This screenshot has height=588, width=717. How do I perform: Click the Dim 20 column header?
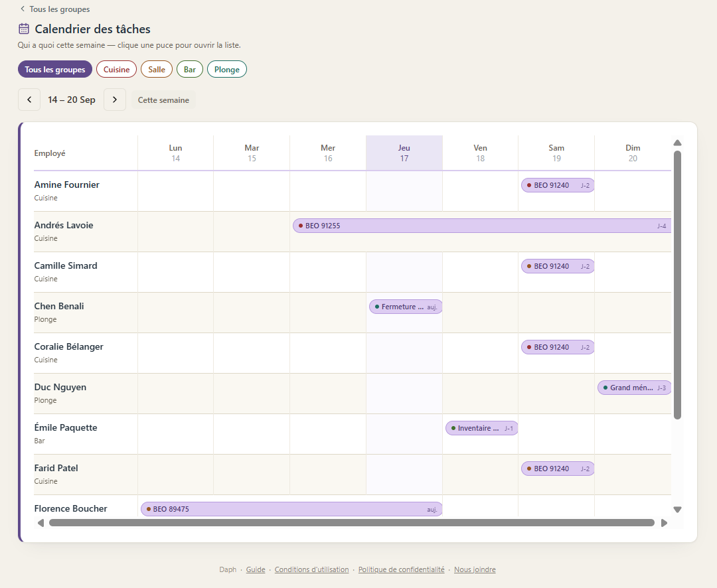click(633, 153)
